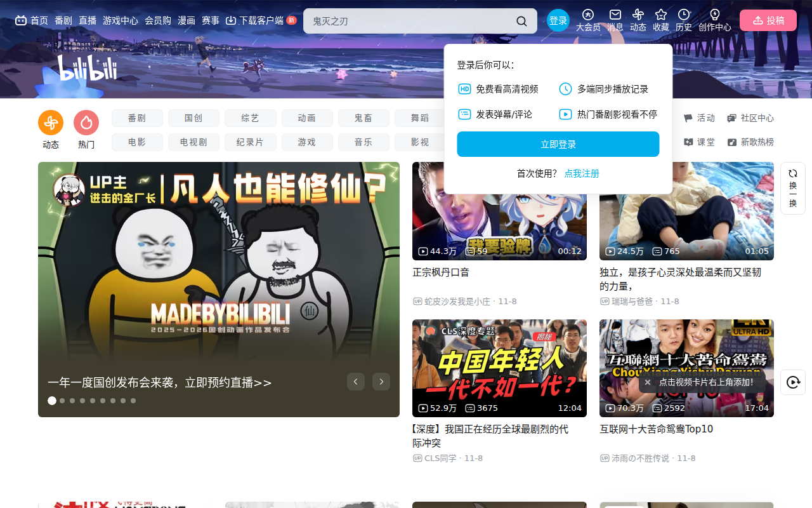Advance the carousel with the next arrow

tap(381, 381)
